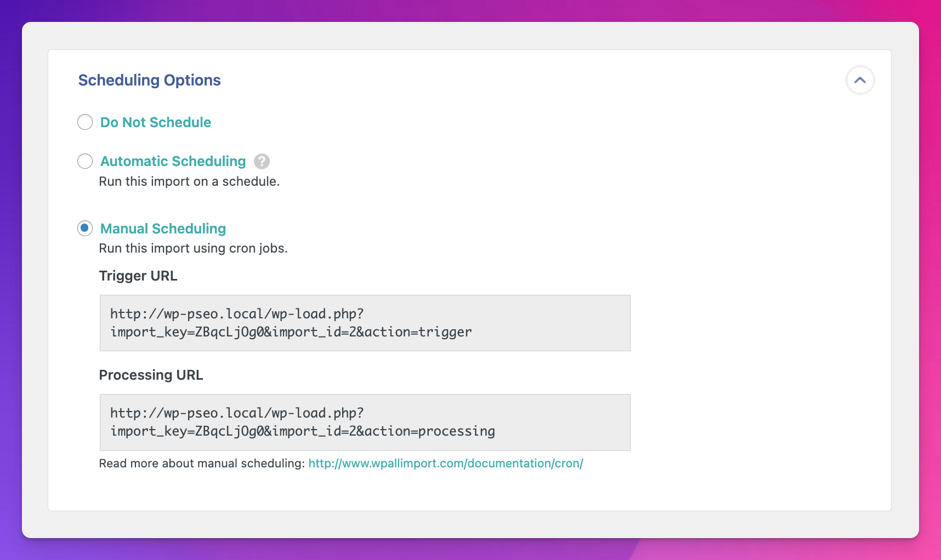Click the Trigger URL text field

click(365, 323)
